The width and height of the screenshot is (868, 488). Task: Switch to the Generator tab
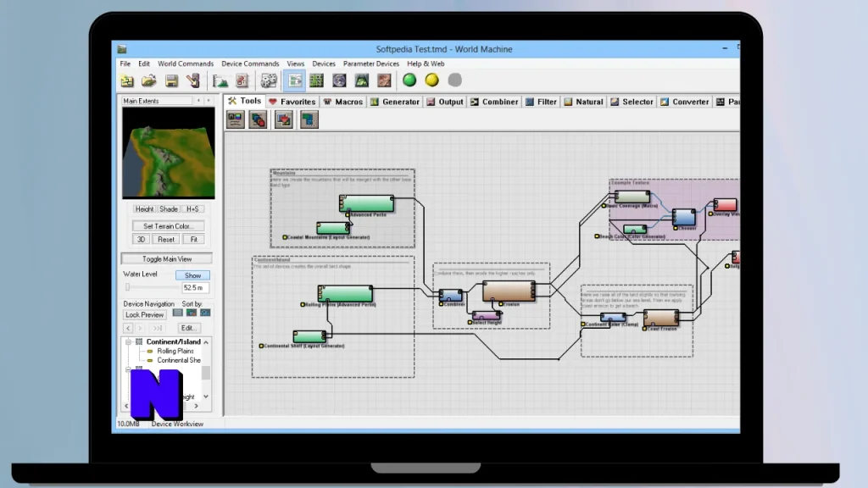click(x=395, y=102)
